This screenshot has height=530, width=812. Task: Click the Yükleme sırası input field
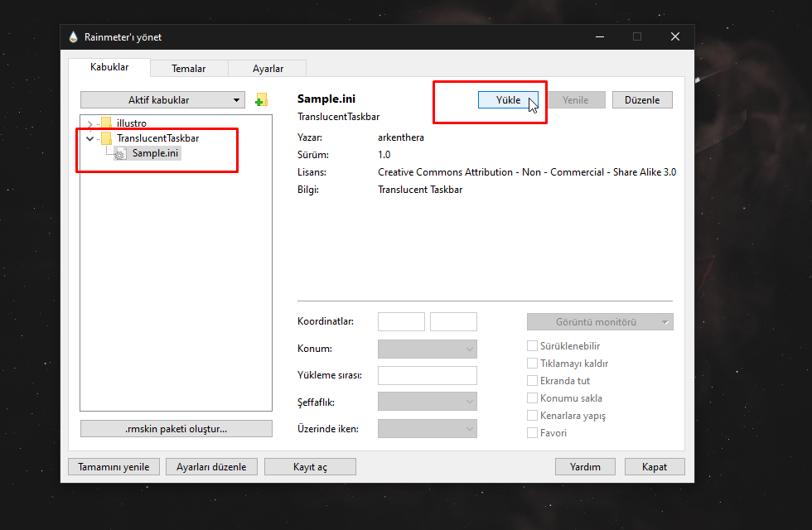pos(428,375)
